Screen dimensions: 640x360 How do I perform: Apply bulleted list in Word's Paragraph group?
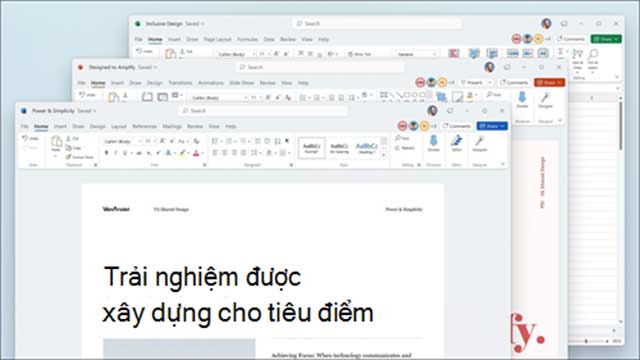(x=215, y=141)
